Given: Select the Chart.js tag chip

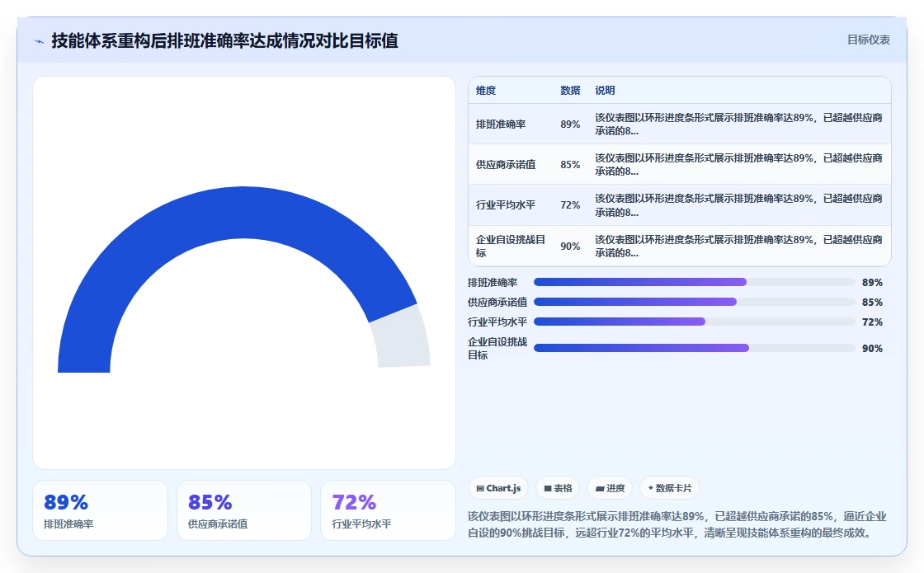Looking at the screenshot, I should click(x=498, y=488).
